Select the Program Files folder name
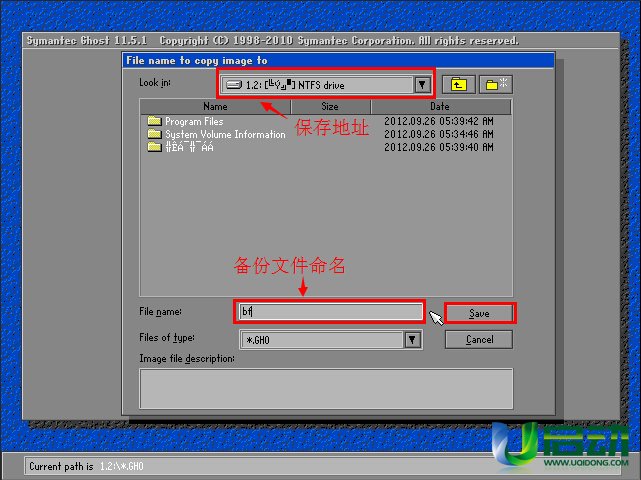Screen dimensions: 641x480 (x=194, y=121)
